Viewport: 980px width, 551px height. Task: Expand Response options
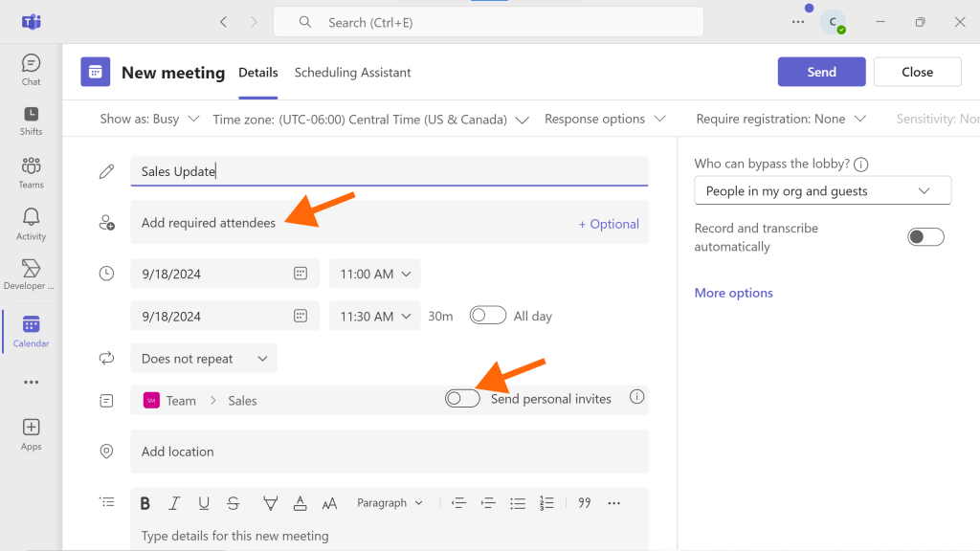coord(605,119)
